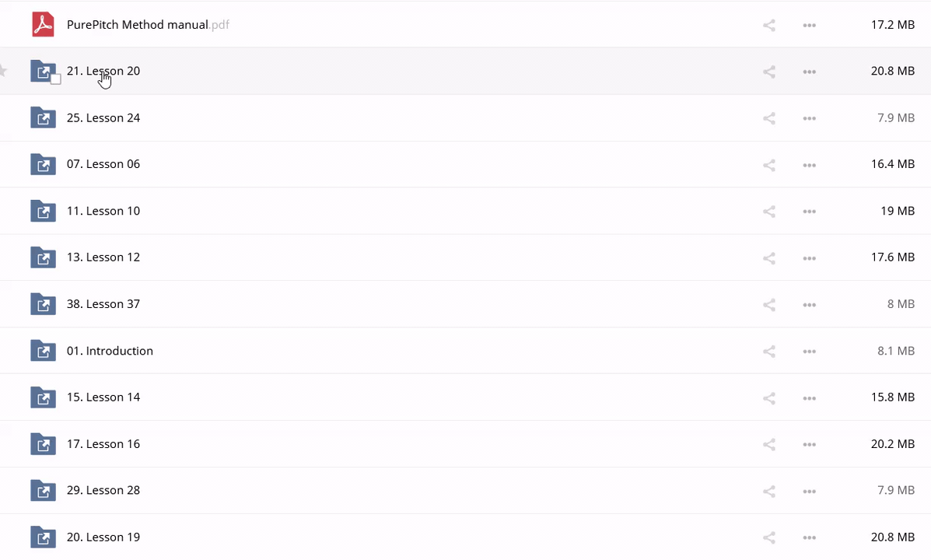Open more options menu for 25. Lesson 24

[810, 118]
